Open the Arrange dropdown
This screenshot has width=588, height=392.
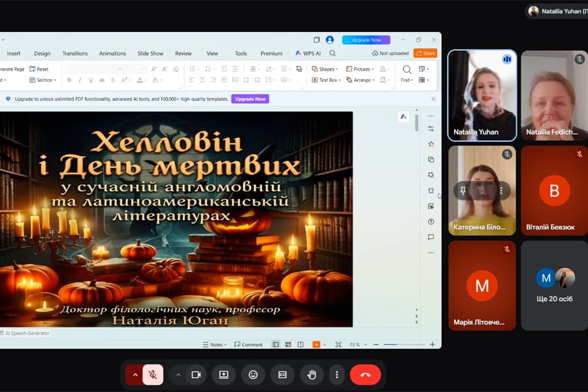pos(360,80)
